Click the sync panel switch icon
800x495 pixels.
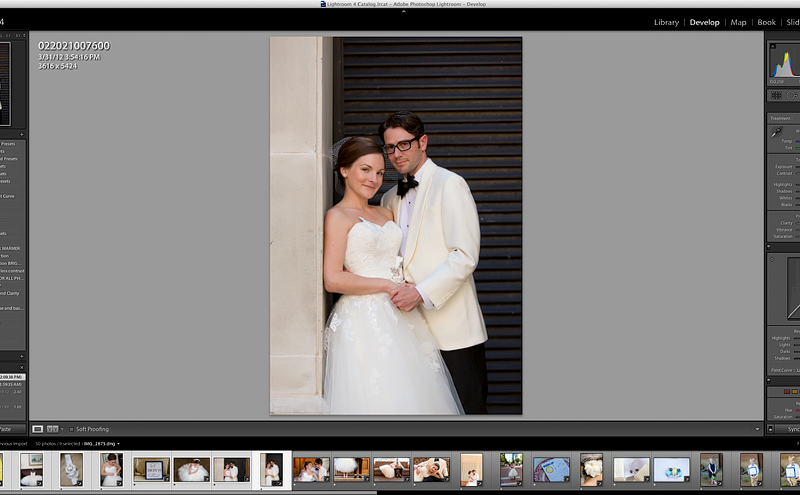click(772, 429)
